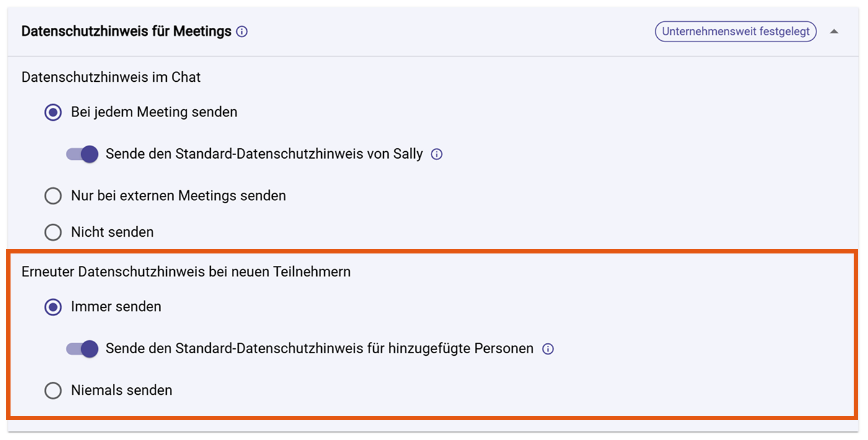Image resolution: width=868 pixels, height=440 pixels.
Task: Click info icon next to Sally toggle label
Action: click(x=436, y=154)
